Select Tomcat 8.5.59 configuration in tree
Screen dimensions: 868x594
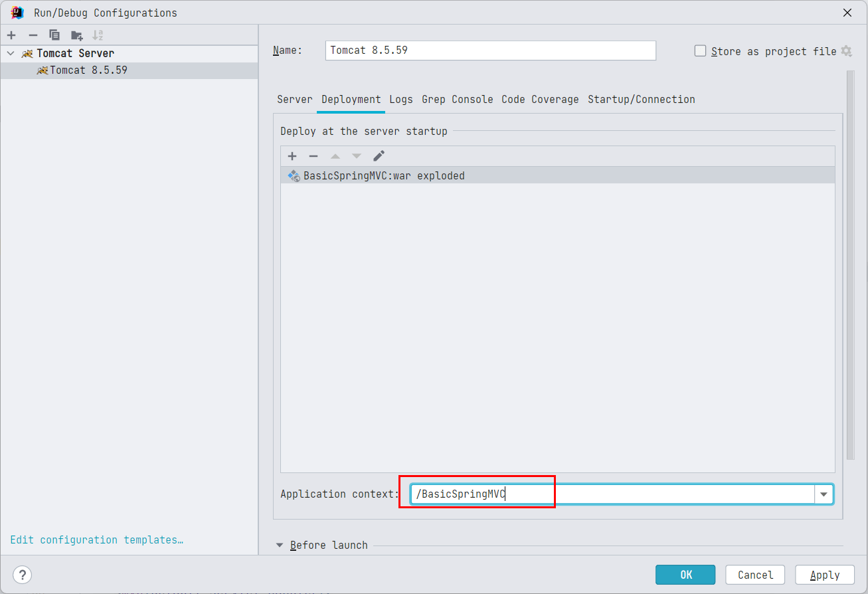pyautogui.click(x=129, y=70)
